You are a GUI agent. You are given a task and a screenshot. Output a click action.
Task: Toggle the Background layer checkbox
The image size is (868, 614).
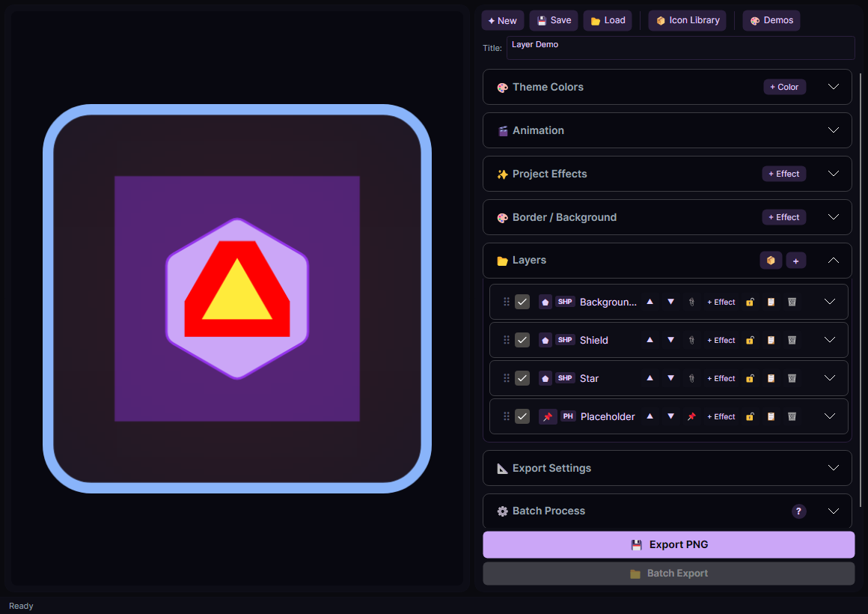click(522, 302)
